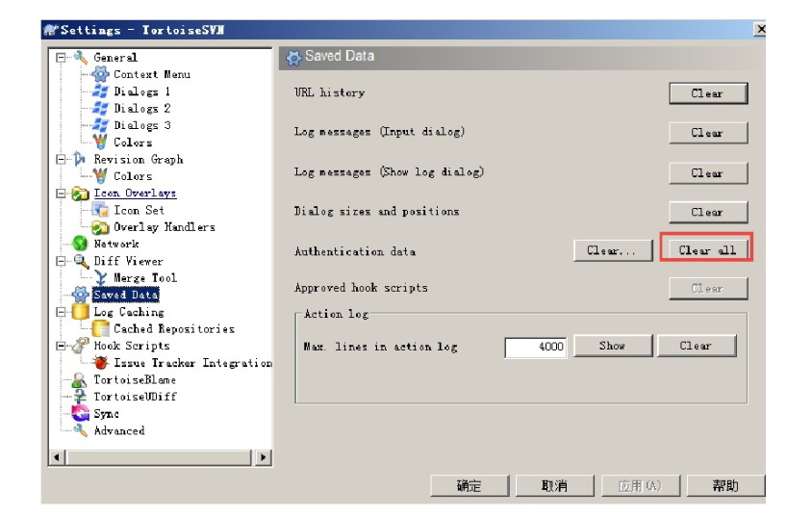Click the 应用(A) button
This screenshot has height=517, width=812.
(640, 486)
